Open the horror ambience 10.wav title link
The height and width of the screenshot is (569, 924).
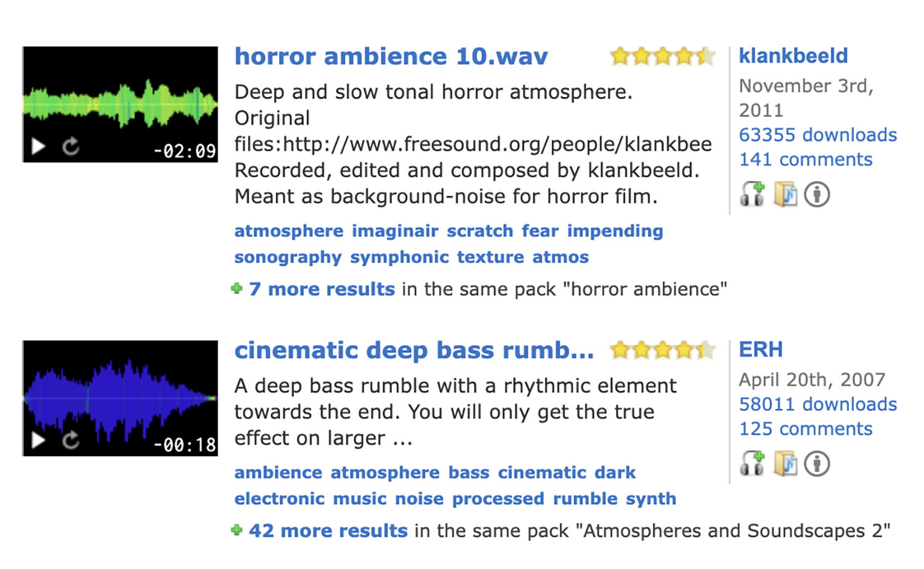(391, 57)
